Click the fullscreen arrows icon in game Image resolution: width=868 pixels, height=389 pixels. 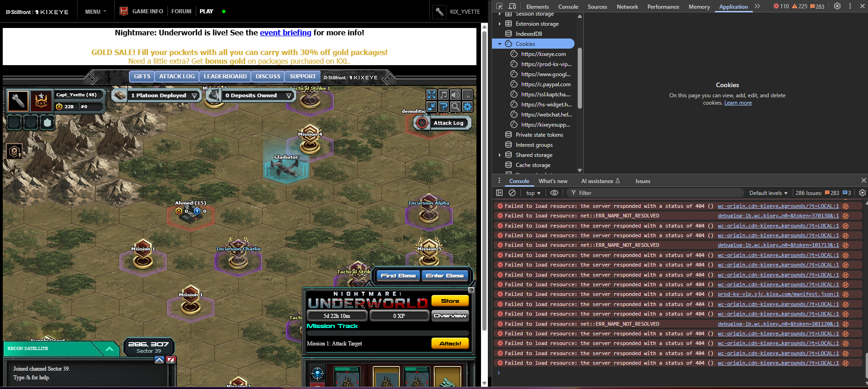coord(431,95)
